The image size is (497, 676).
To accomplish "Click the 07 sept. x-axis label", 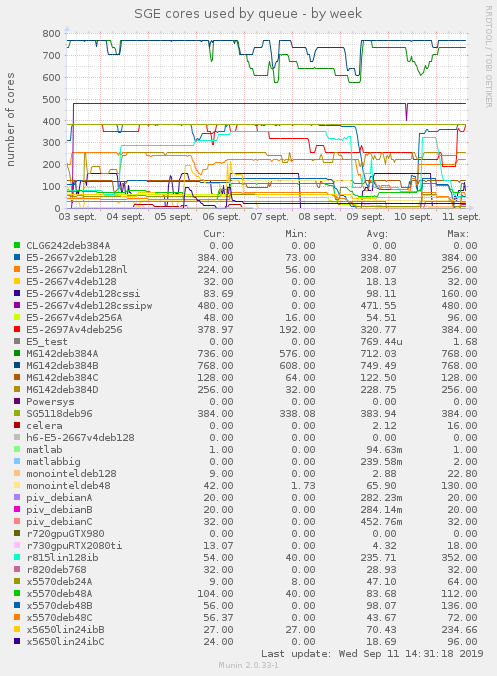I will pyautogui.click(x=269, y=216).
